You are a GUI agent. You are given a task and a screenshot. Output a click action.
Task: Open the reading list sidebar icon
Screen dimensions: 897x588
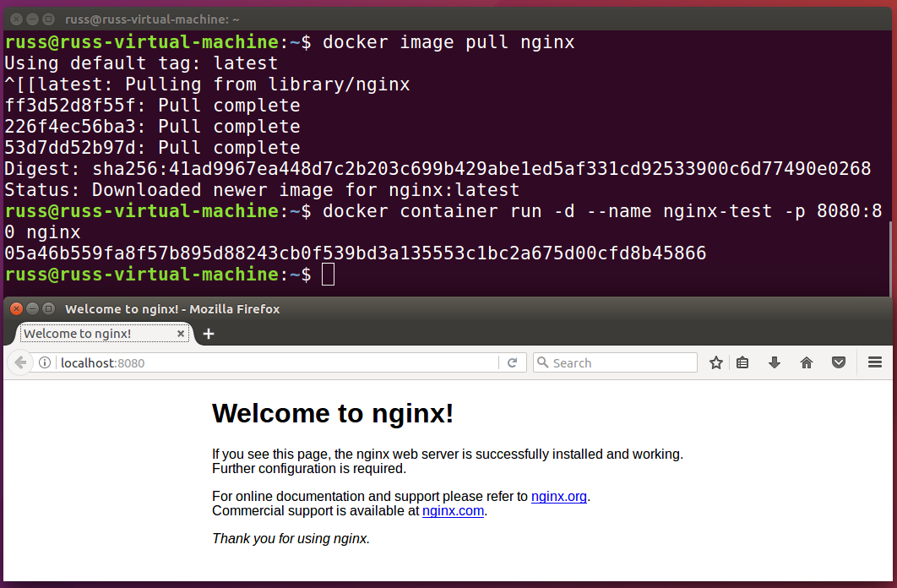pos(742,362)
